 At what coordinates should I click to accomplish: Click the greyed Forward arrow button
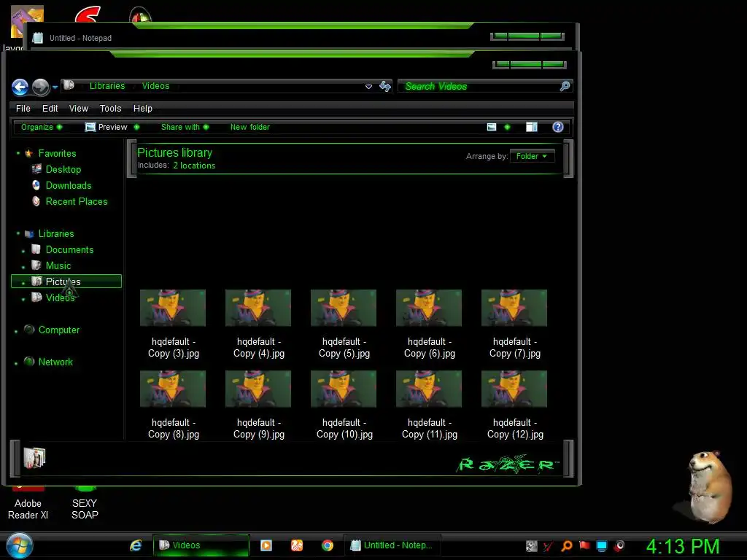(x=41, y=87)
